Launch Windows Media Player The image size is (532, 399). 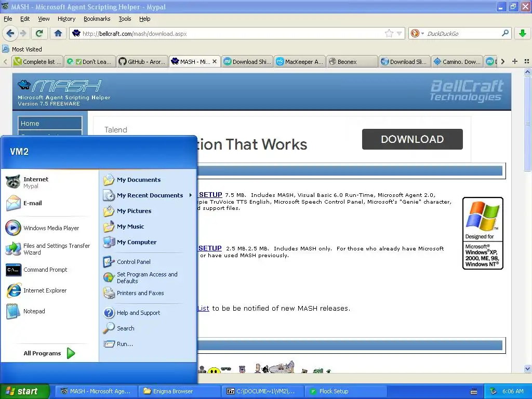[50, 228]
